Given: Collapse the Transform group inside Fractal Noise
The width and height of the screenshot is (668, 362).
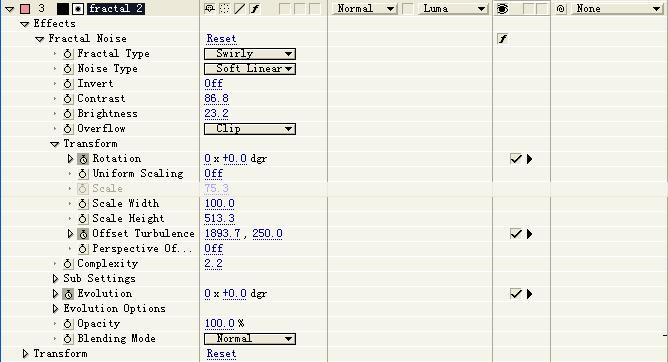Looking at the screenshot, I should tap(55, 144).
